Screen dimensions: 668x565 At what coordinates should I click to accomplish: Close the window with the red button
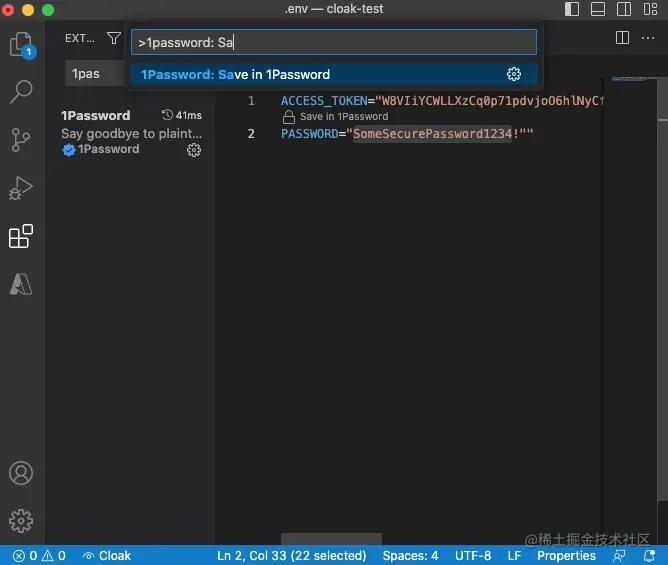8,9
